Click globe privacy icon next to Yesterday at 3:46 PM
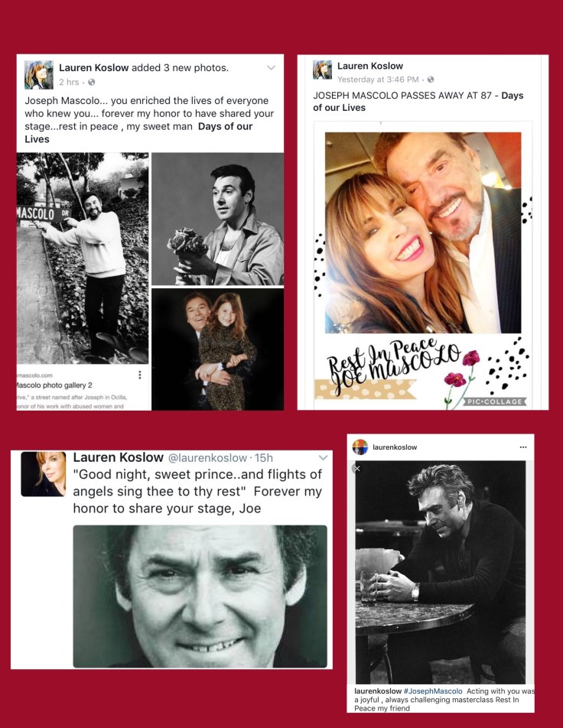Screen dimensions: 563x728 431,80
